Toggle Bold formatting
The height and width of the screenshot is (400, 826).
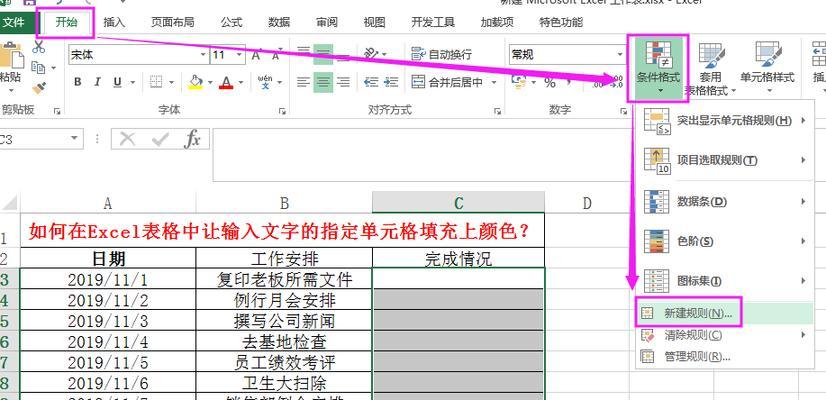(78, 82)
